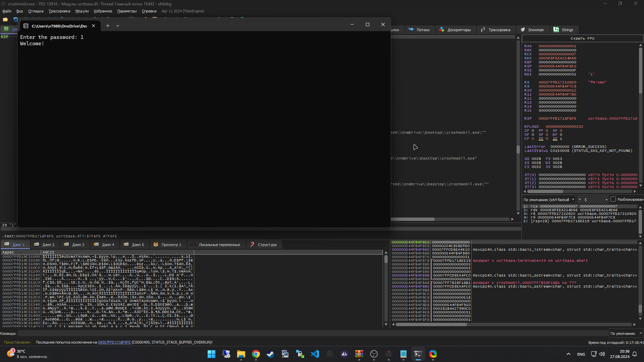Open the Threads tab (Потоки)
644x362 pixels.
[419, 30]
